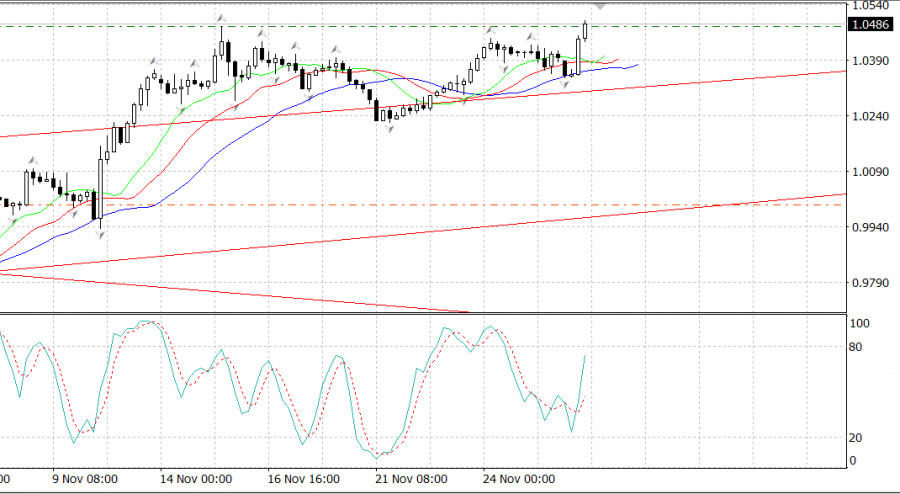This screenshot has height=494, width=900.
Task: Select the down fractal arrow below 9 Nov low
Action: (x=99, y=235)
